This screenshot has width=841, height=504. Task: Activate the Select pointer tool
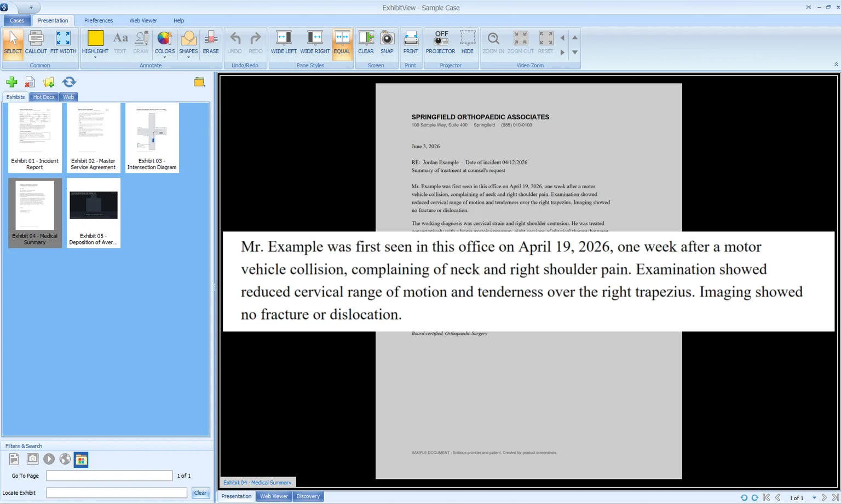click(x=13, y=43)
